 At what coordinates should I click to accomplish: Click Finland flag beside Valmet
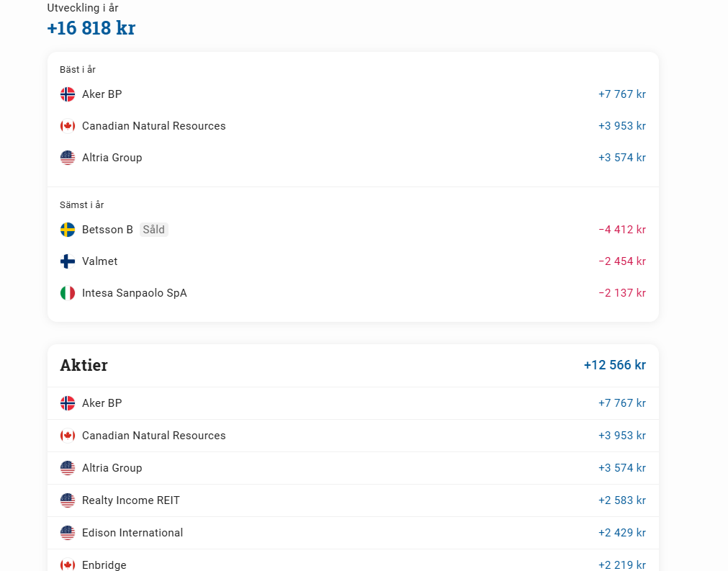pyautogui.click(x=67, y=261)
